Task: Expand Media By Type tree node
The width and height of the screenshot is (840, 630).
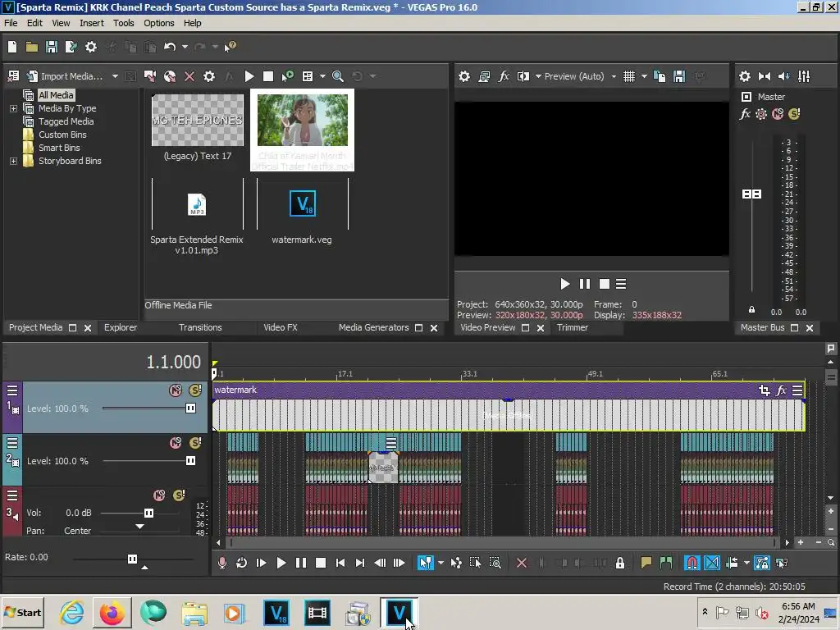Action: [13, 109]
